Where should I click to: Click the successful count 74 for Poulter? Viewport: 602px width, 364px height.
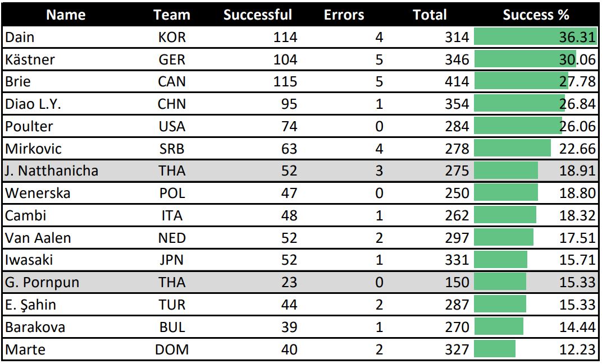pyautogui.click(x=289, y=126)
